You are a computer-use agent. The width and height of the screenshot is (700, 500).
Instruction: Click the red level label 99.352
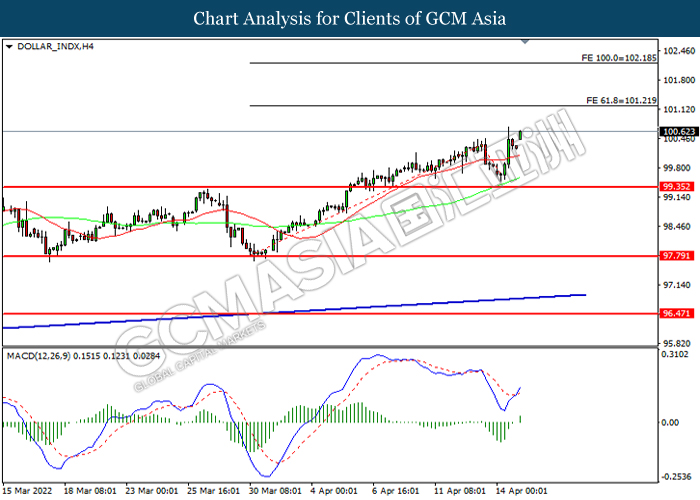677,187
